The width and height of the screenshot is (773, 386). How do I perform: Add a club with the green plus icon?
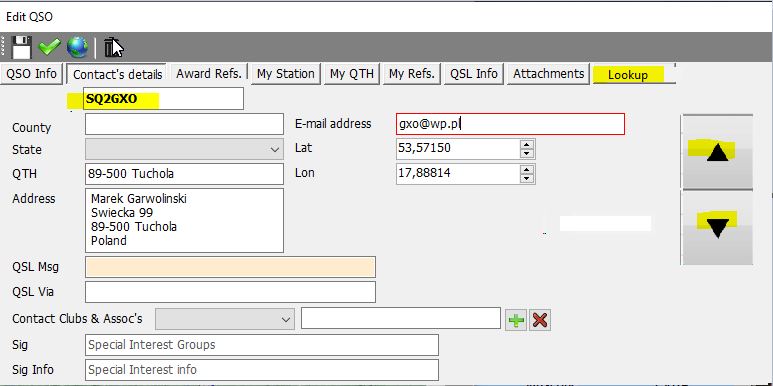point(516,320)
